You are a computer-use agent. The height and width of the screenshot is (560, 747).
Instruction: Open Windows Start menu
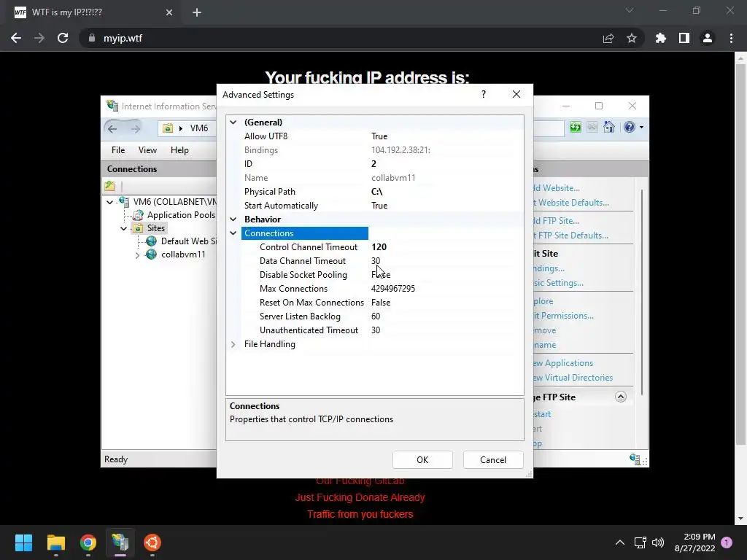[23, 542]
